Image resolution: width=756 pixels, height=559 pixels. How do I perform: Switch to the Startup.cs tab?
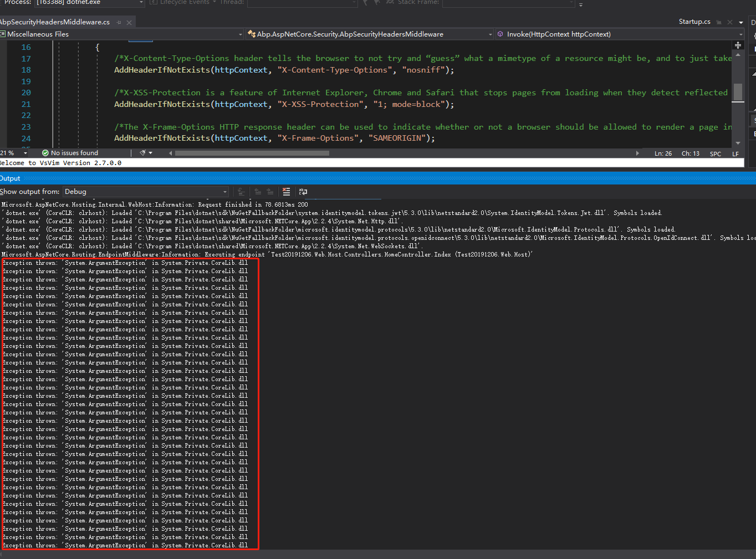694,22
